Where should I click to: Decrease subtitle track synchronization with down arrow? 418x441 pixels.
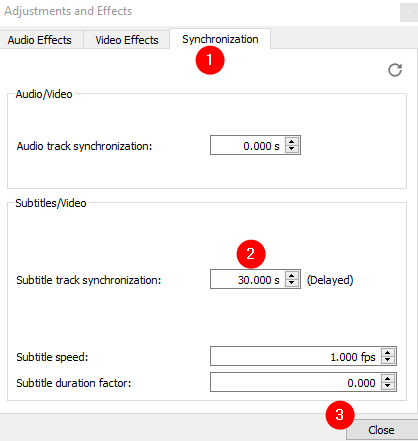click(292, 283)
